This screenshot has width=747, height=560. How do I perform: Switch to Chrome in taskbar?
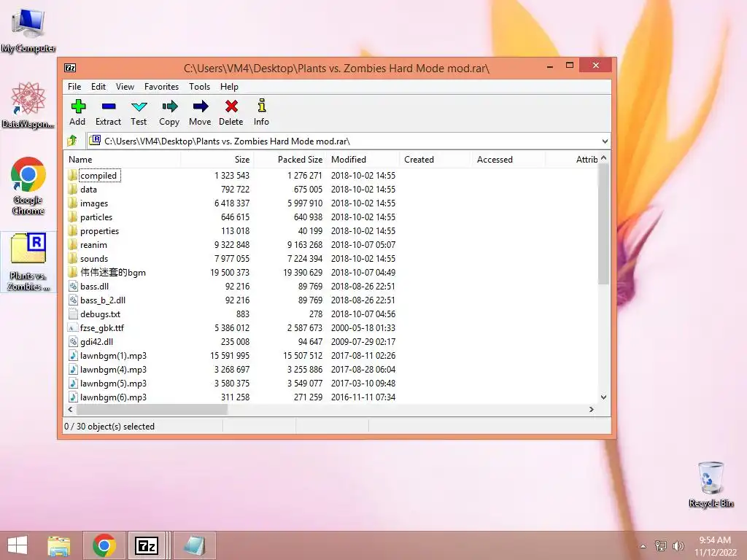104,545
